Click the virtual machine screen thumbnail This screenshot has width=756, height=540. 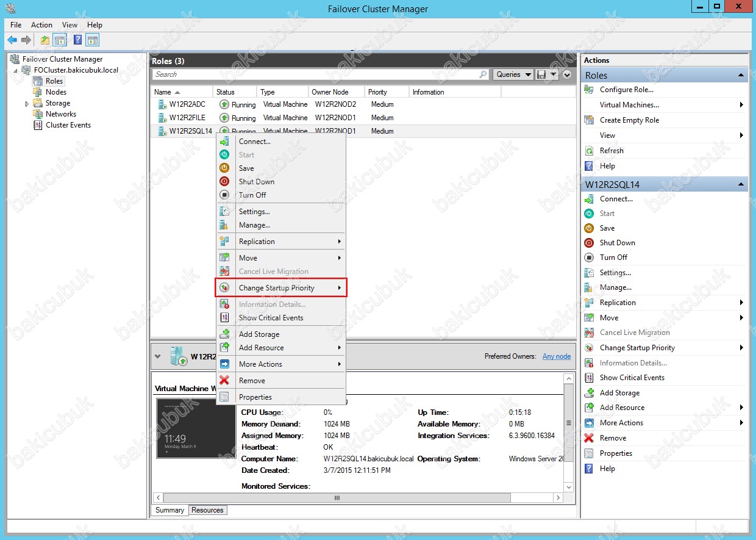(196, 428)
